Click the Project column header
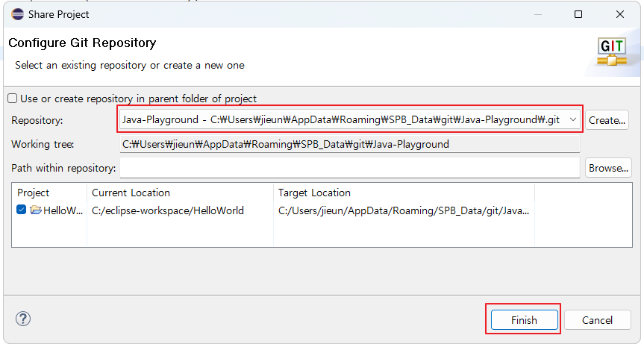The height and width of the screenshot is (347, 644). click(x=33, y=193)
